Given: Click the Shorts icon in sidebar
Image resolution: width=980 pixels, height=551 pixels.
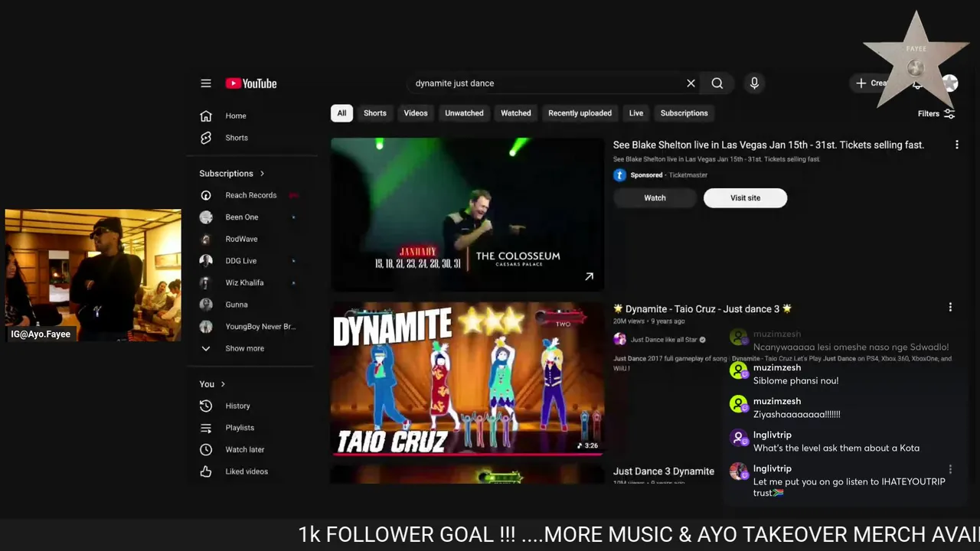Looking at the screenshot, I should click(206, 138).
